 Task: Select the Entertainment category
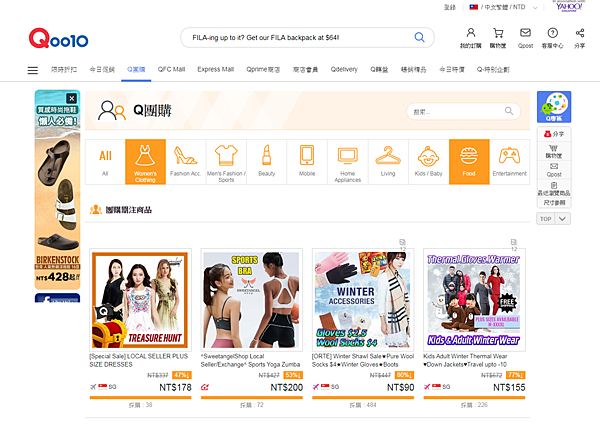pyautogui.click(x=510, y=162)
